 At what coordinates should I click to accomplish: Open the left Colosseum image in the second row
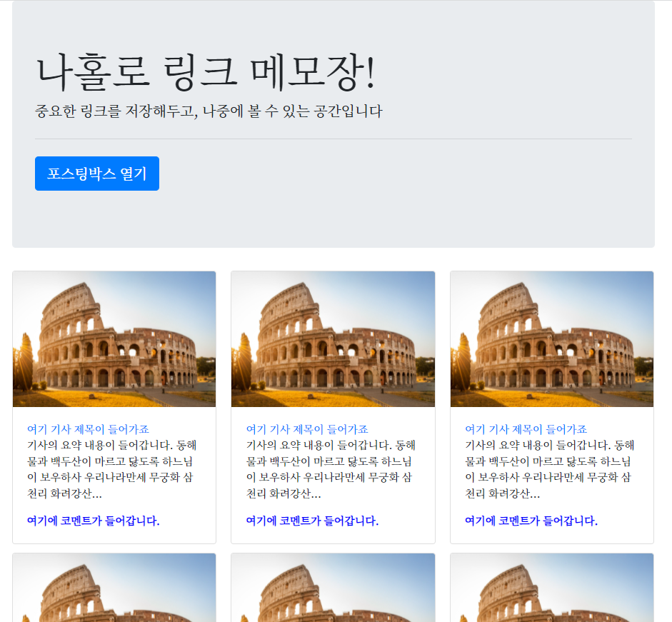(x=114, y=588)
